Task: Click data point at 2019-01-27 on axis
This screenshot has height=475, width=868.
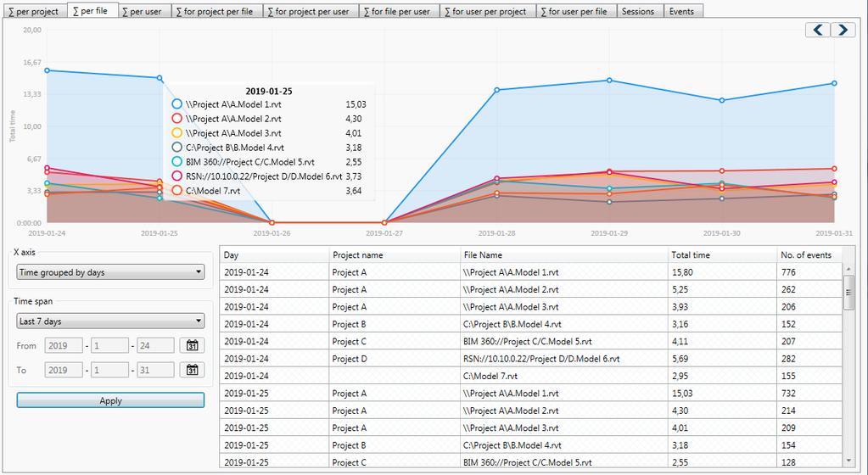Action: pyautogui.click(x=384, y=222)
